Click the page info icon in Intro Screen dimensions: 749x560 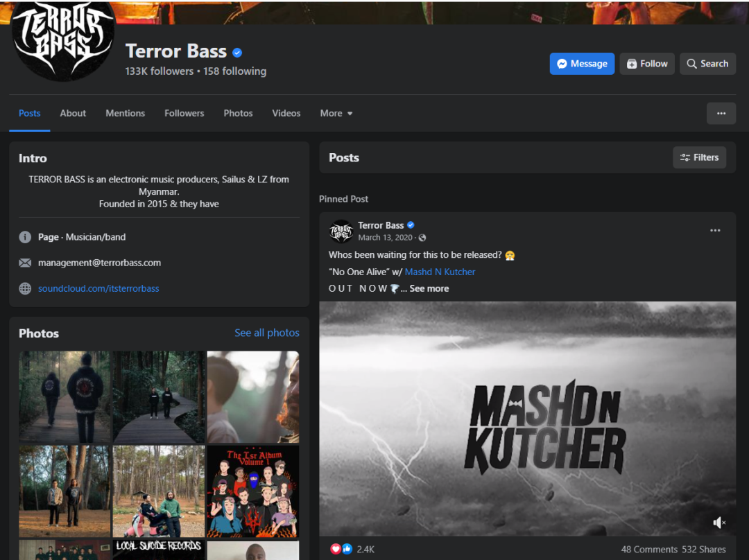pyautogui.click(x=25, y=237)
